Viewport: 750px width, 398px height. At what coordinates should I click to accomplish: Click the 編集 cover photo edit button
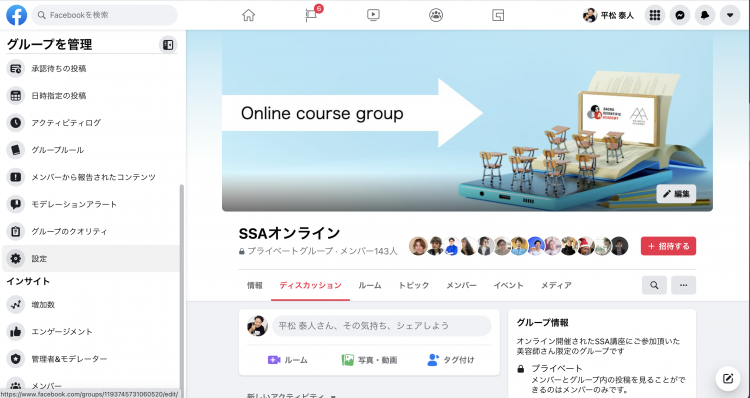pyautogui.click(x=676, y=194)
